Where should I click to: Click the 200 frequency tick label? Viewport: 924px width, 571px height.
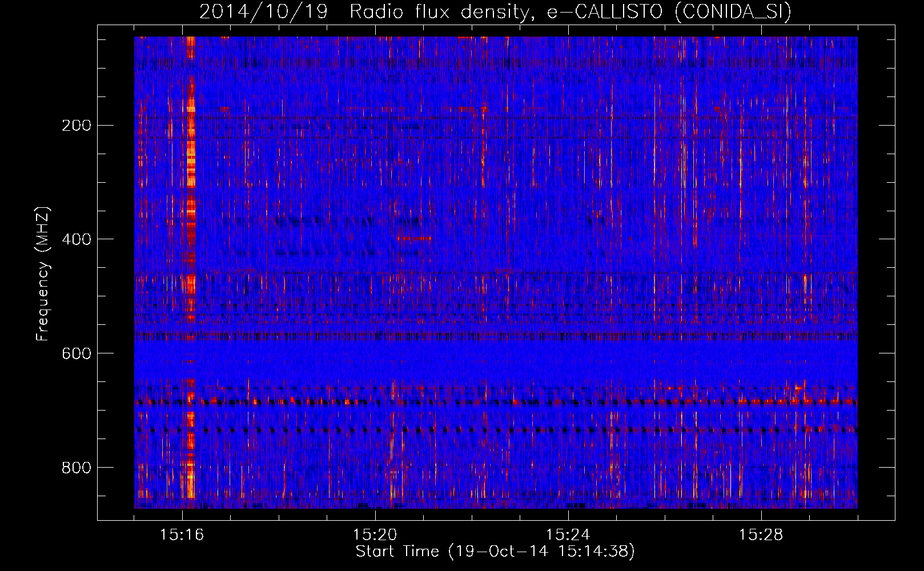(x=77, y=125)
